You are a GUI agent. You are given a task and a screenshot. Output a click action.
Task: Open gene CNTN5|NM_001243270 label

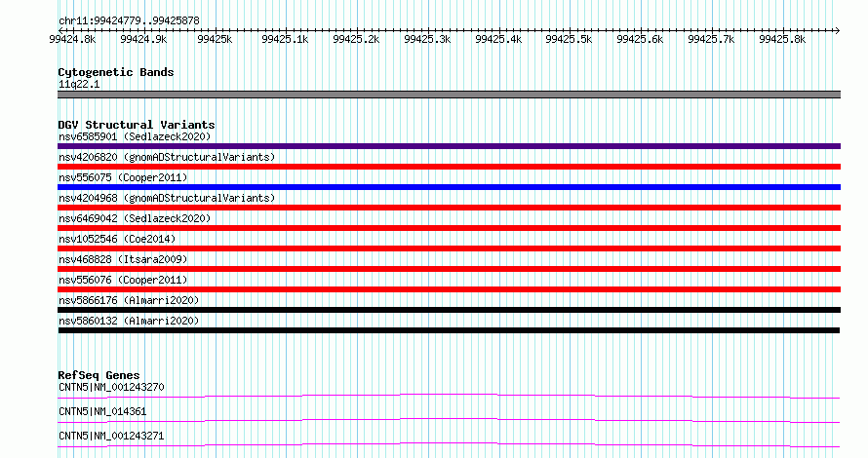pyautogui.click(x=111, y=387)
